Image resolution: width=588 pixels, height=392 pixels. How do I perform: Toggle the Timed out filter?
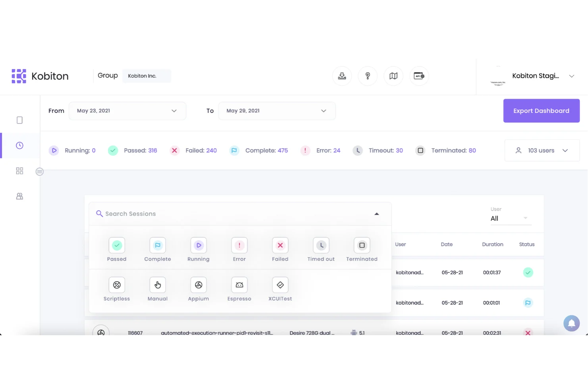(321, 245)
